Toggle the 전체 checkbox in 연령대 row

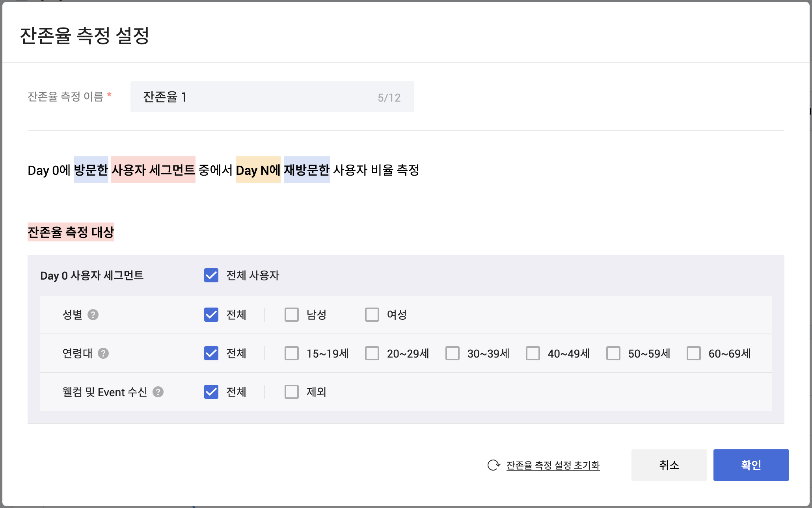pos(211,353)
